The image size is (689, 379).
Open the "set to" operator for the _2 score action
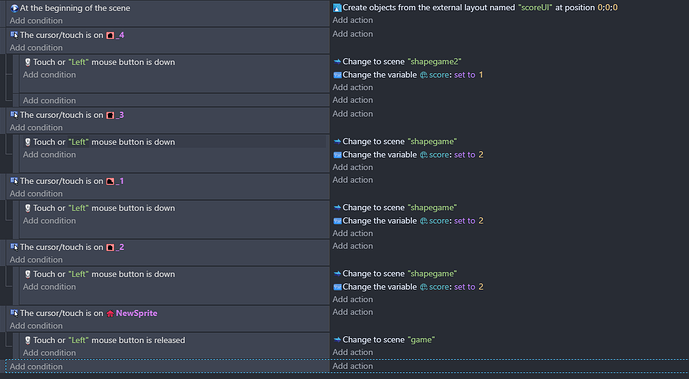click(x=464, y=287)
